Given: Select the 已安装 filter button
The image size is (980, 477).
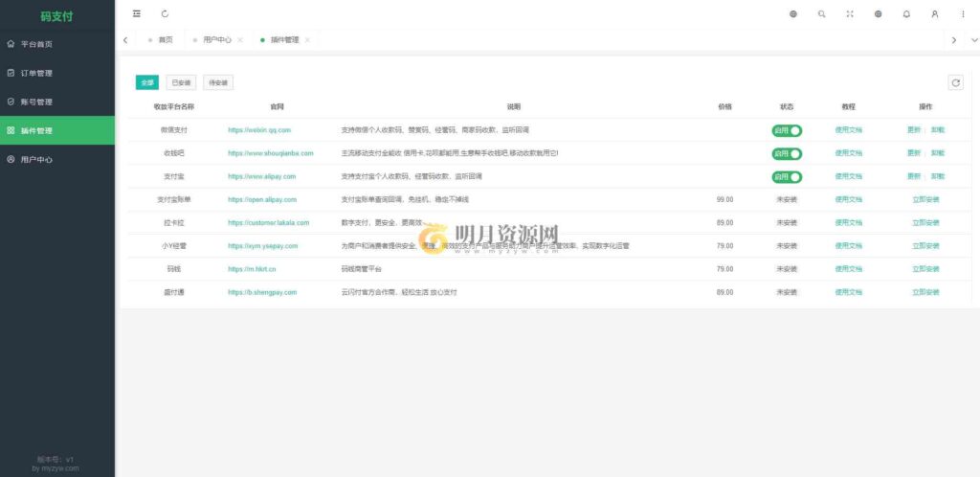Looking at the screenshot, I should point(181,82).
